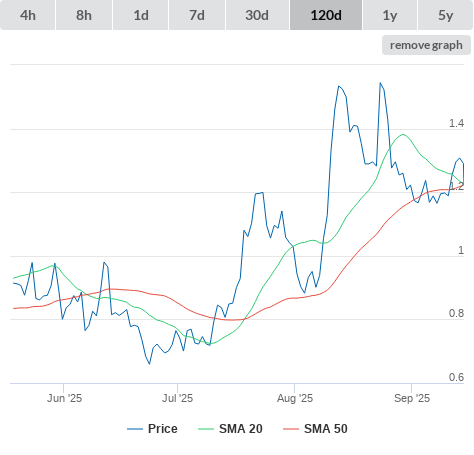Click the green SMA 20 legend line marker

(206, 429)
